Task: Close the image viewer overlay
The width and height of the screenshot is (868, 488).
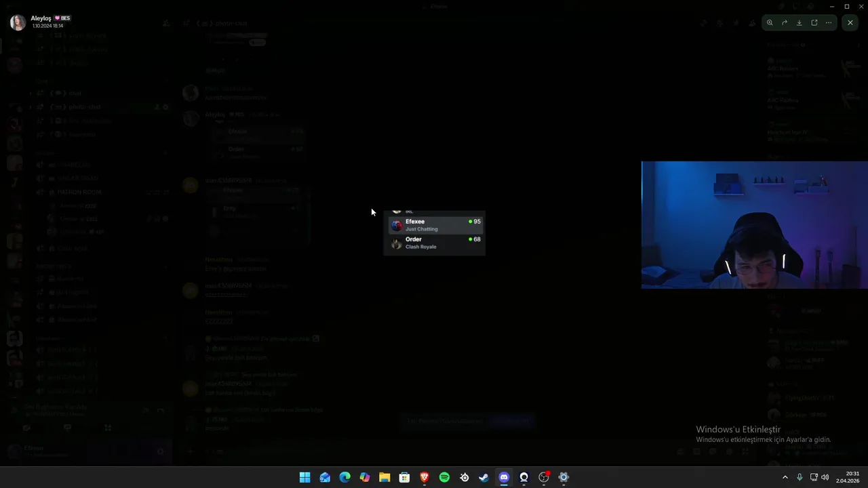Action: pos(850,22)
